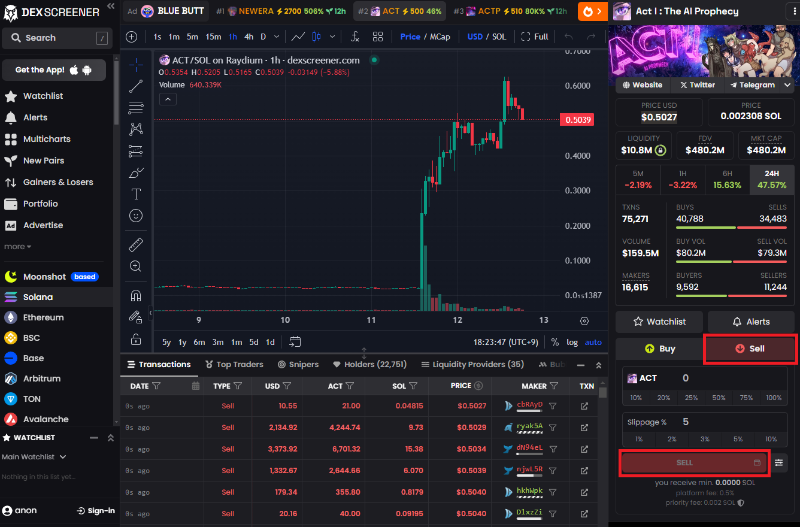
Task: Toggle the magnet mode icon
Action: (136, 296)
